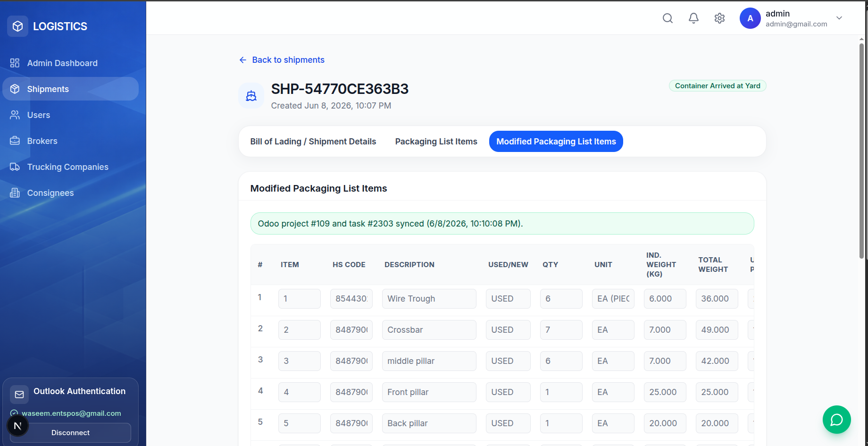The height and width of the screenshot is (446, 868).
Task: Select Modified Packaging List Items tab
Action: click(556, 142)
